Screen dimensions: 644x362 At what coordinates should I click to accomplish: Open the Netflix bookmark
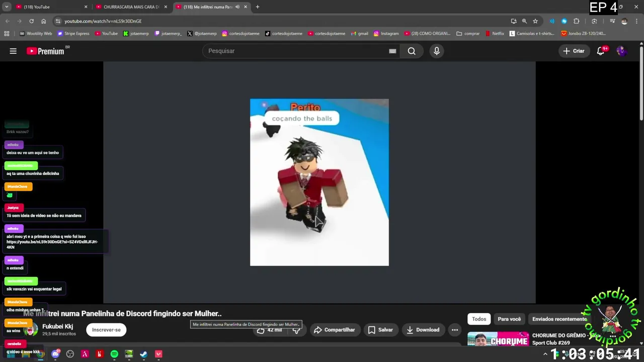click(494, 34)
